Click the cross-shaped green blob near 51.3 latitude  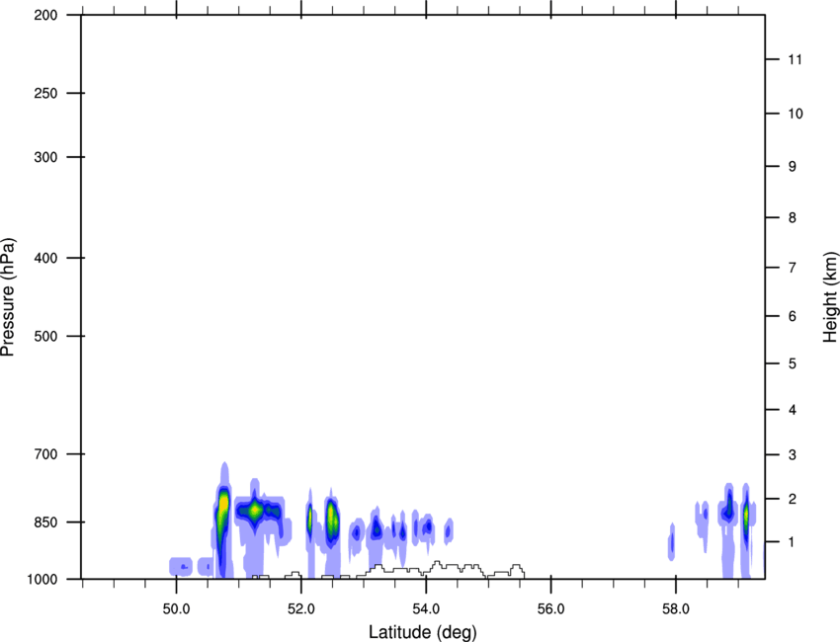[x=256, y=511]
